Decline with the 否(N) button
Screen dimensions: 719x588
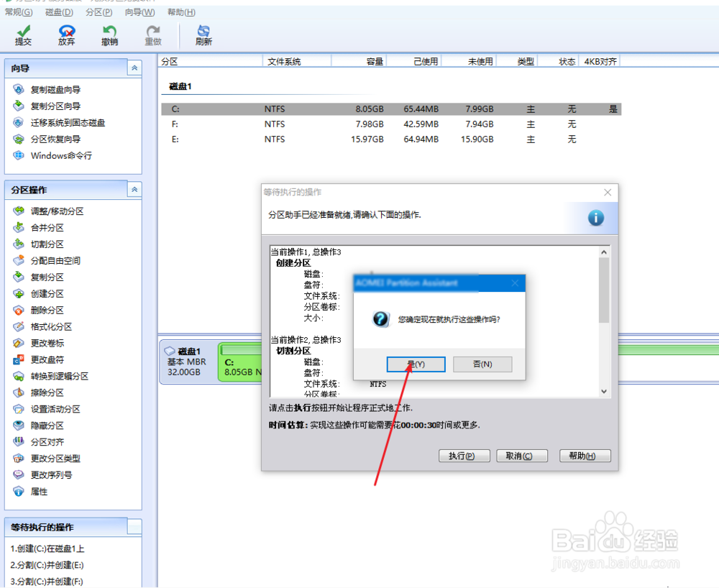pyautogui.click(x=482, y=364)
